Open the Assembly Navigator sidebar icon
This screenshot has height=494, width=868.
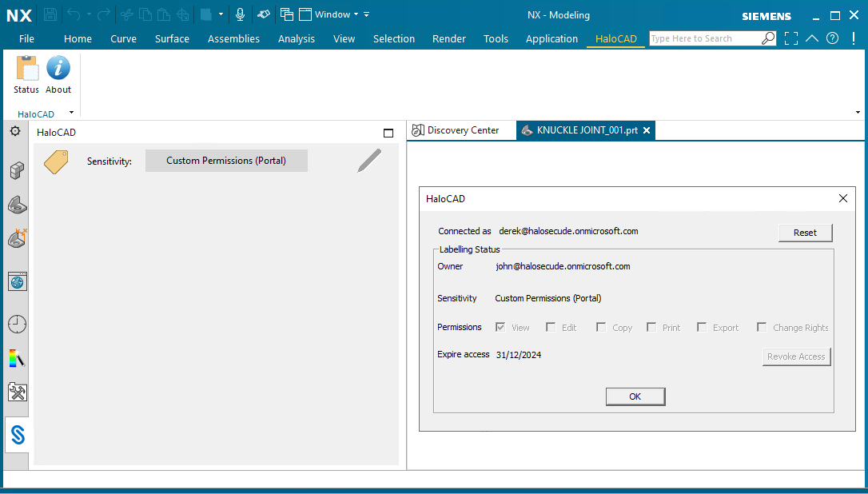pos(17,169)
